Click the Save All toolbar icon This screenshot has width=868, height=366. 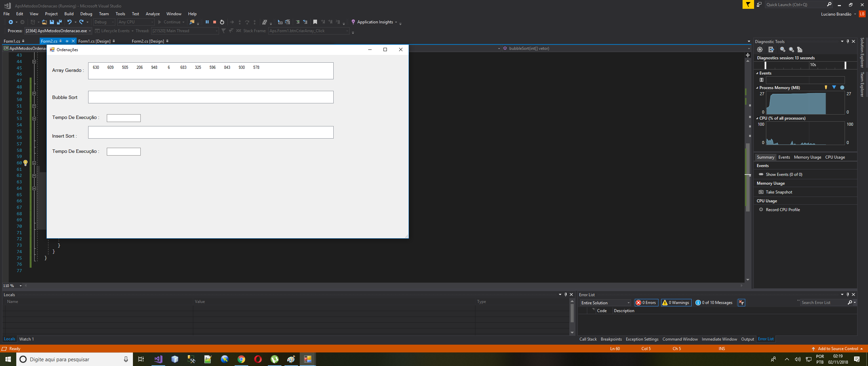click(59, 22)
